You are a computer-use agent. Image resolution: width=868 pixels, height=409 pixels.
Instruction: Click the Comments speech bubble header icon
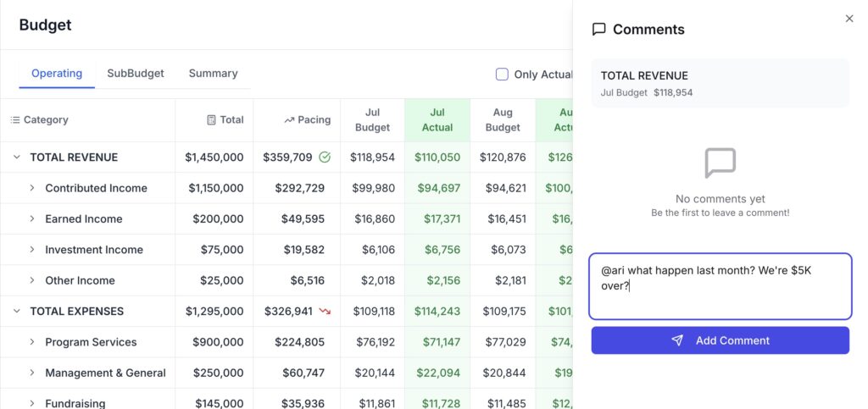(598, 30)
